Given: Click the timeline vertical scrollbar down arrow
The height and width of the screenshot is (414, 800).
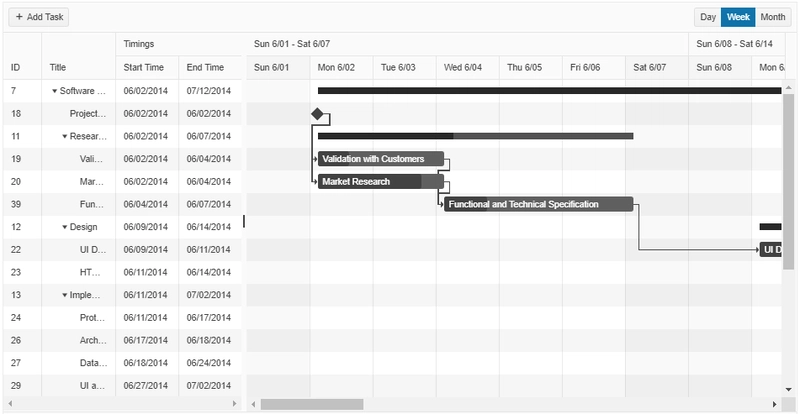Looking at the screenshot, I should click(788, 389).
